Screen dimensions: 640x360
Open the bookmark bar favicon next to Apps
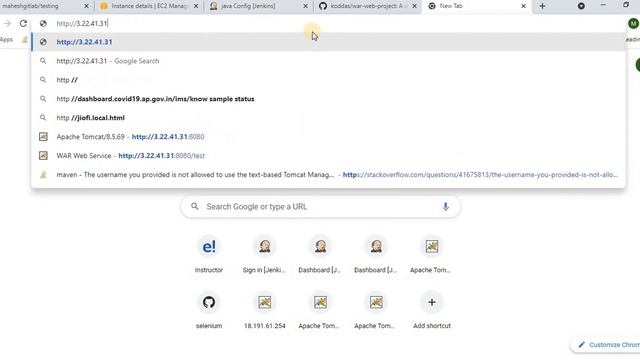[x=24, y=40]
